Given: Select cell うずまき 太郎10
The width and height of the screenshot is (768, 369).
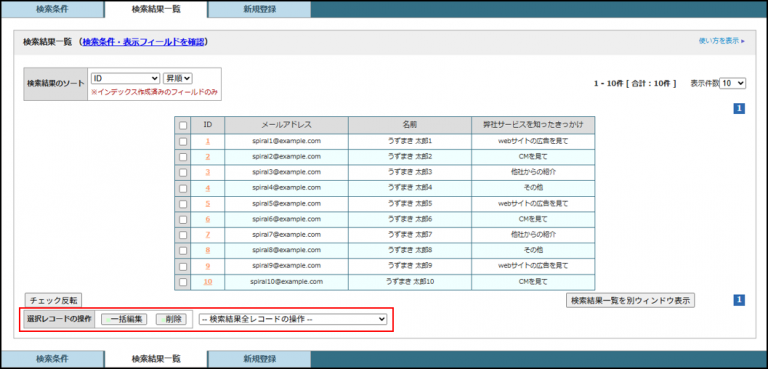Looking at the screenshot, I should coord(410,282).
